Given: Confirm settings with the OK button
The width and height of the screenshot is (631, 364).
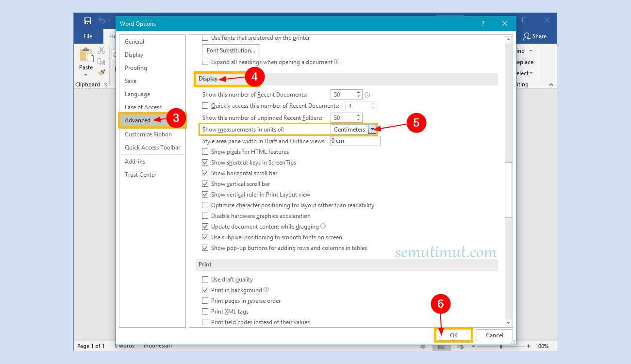Looking at the screenshot, I should [453, 335].
